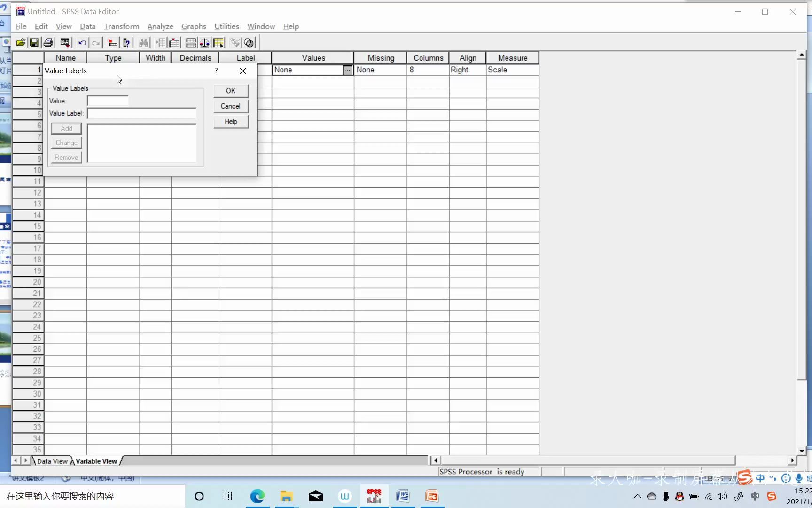Select row number 20 header
This screenshot has height=508, width=812.
click(28, 282)
